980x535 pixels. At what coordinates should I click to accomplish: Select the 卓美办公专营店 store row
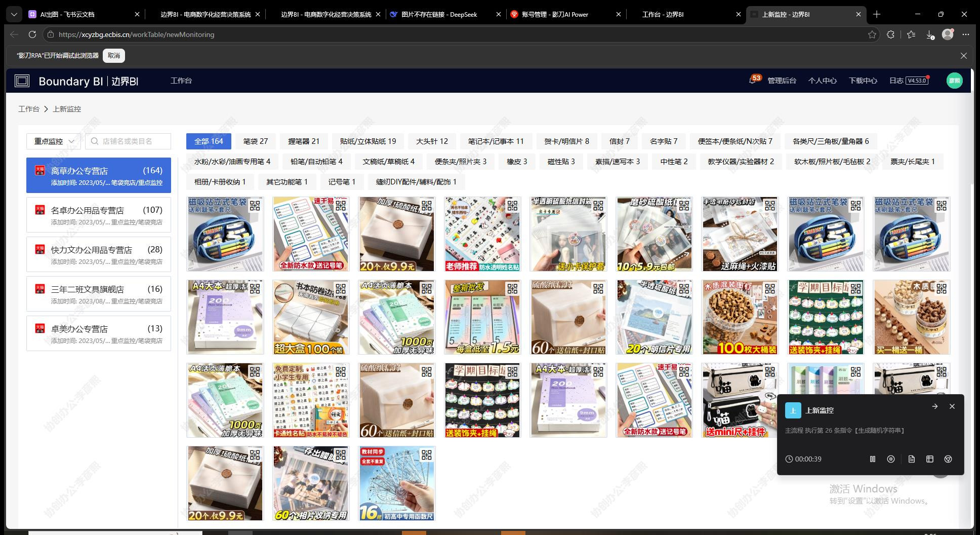[x=99, y=333]
